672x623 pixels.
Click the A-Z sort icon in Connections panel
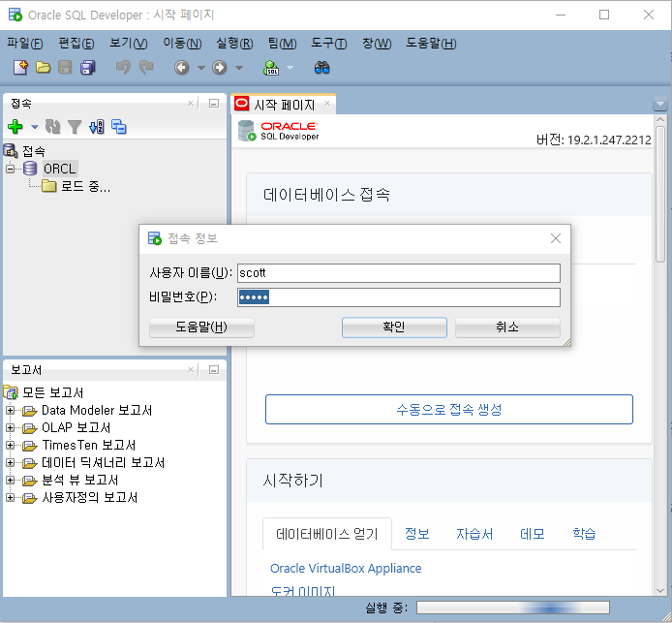point(97,127)
